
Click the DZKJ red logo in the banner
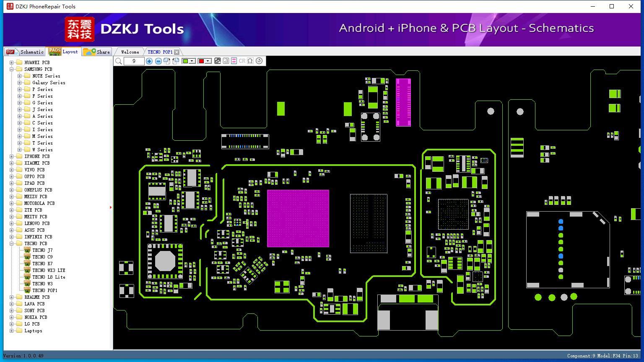(x=80, y=29)
